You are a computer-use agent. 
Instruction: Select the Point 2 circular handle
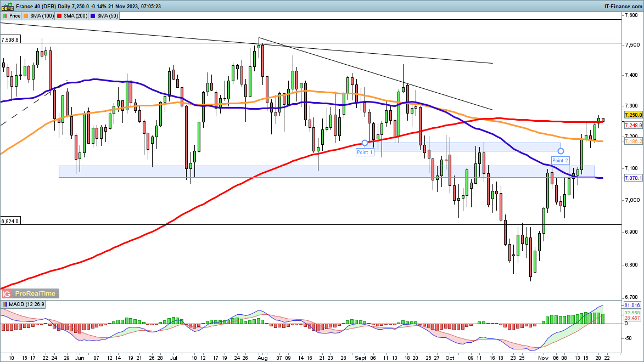(x=561, y=150)
